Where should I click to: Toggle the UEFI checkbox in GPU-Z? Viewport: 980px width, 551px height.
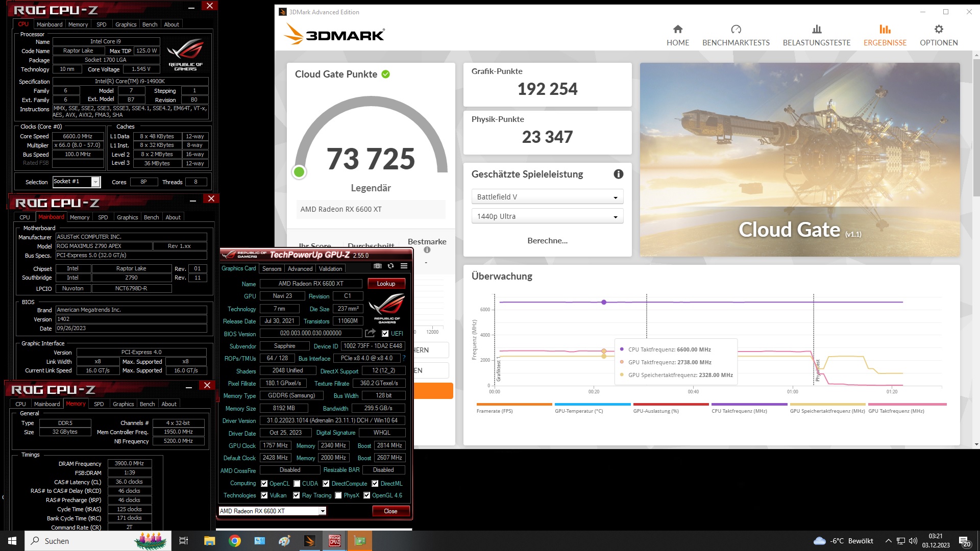[x=385, y=334]
